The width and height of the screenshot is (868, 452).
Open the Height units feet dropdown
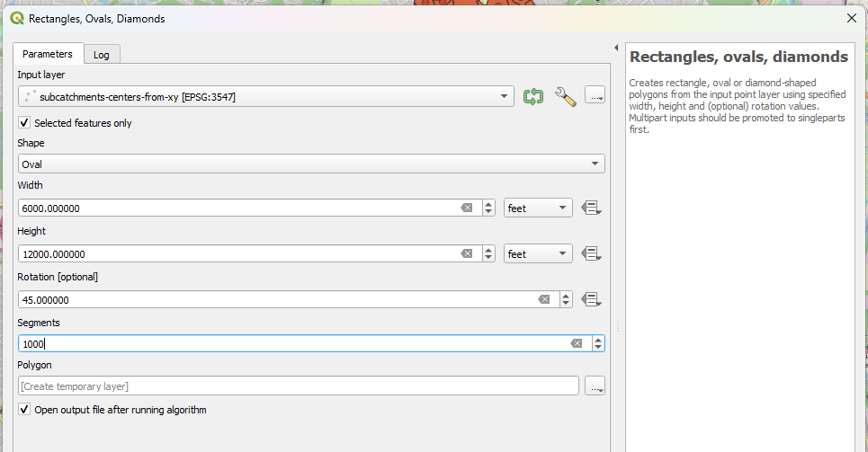(x=538, y=254)
